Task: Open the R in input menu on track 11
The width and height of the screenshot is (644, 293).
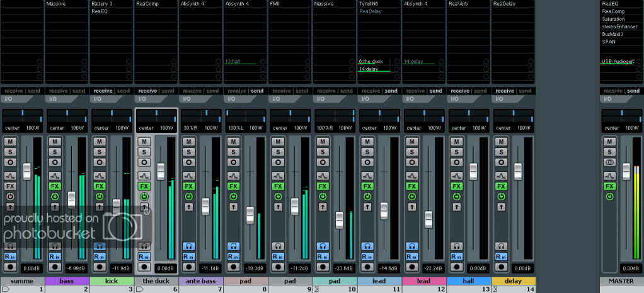Action: (x=367, y=256)
